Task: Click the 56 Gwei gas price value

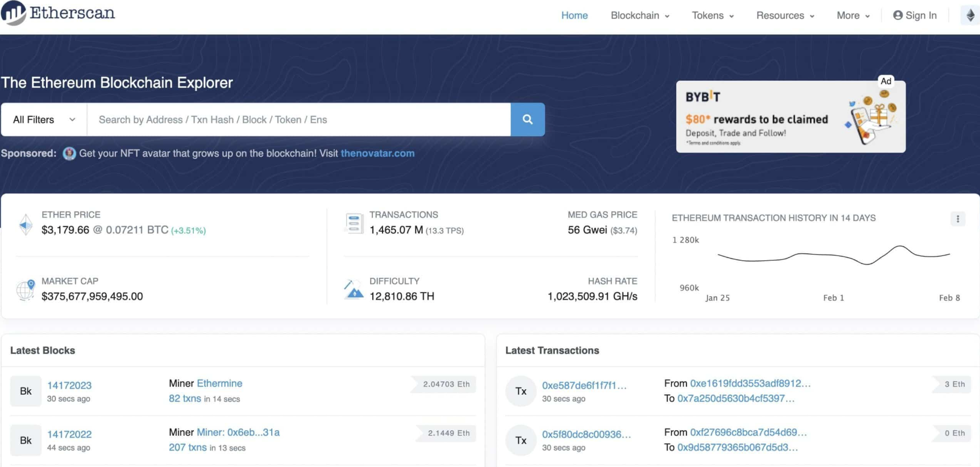Action: point(587,230)
